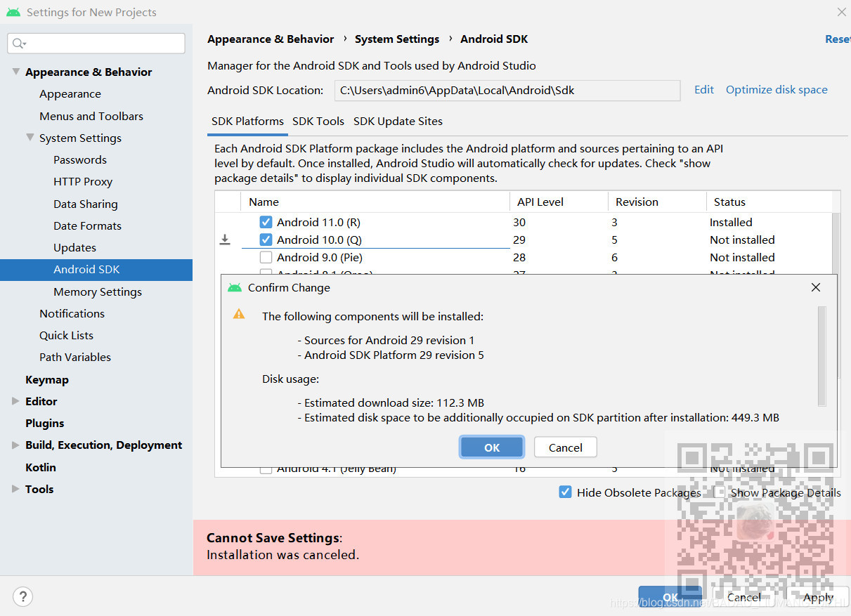Click 'Estimated download size: 112.3 MB' line
This screenshot has height=616, width=851.
coord(391,403)
